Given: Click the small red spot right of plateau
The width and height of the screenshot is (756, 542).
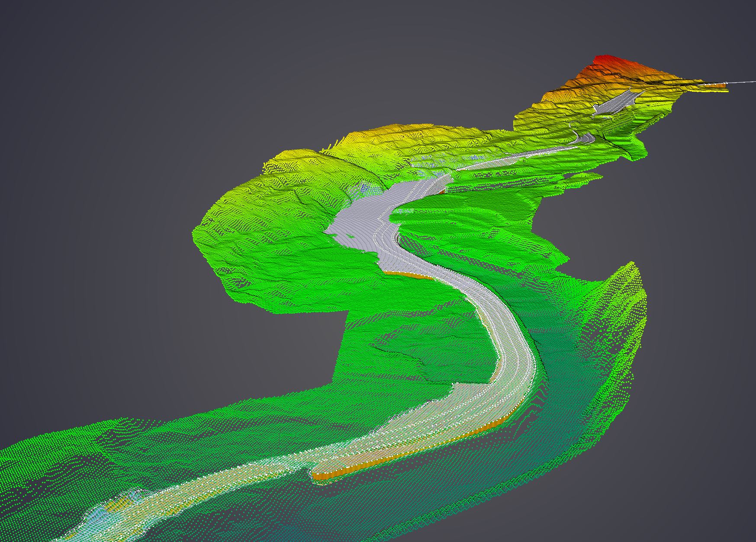Looking at the screenshot, I should (442, 190).
